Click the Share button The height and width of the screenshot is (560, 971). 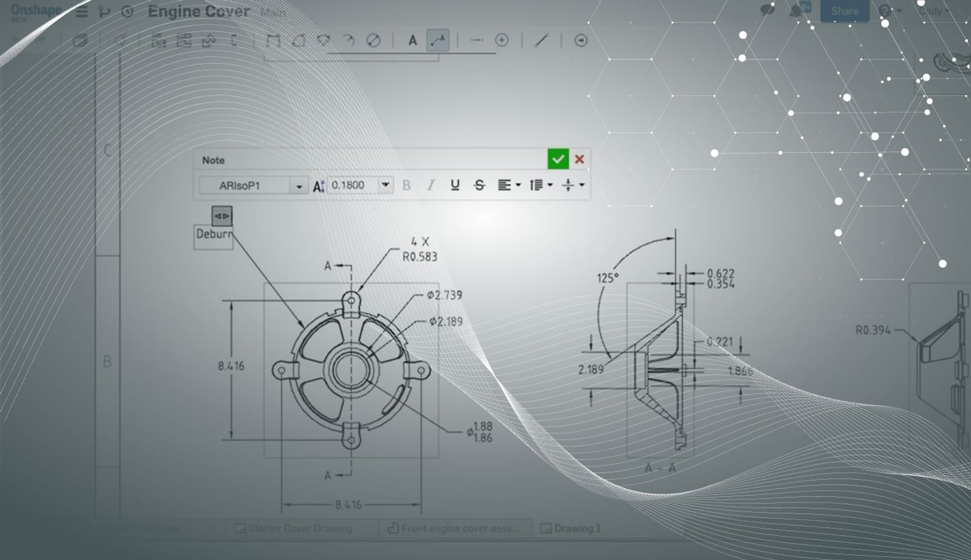[x=844, y=11]
